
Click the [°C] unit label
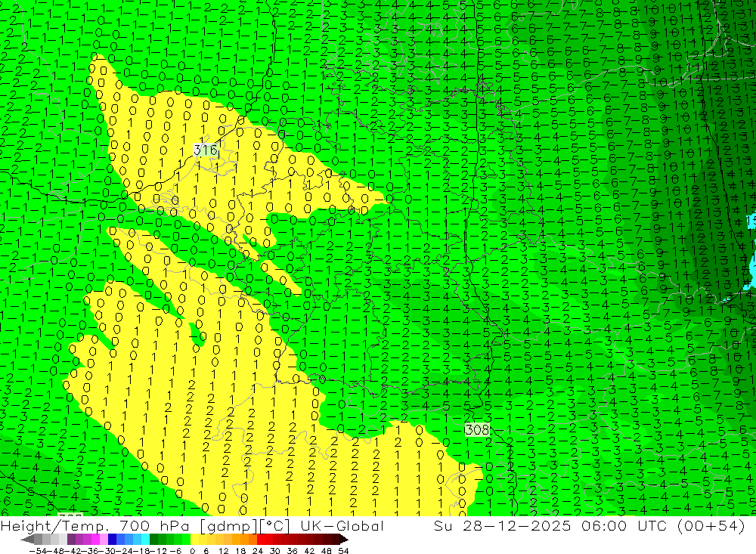[275, 525]
